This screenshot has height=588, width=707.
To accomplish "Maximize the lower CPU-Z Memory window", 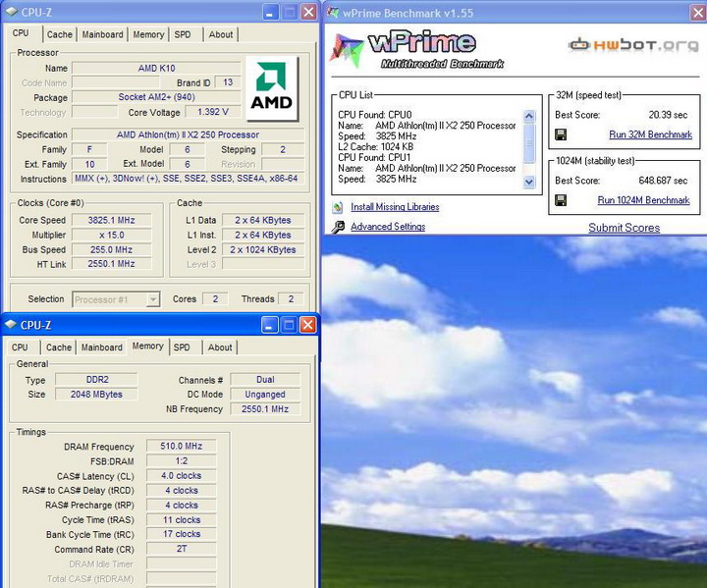I will 289,325.
